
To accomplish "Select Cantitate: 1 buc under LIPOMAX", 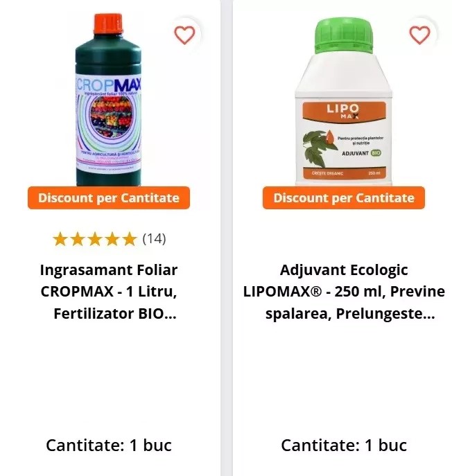I will tap(344, 446).
